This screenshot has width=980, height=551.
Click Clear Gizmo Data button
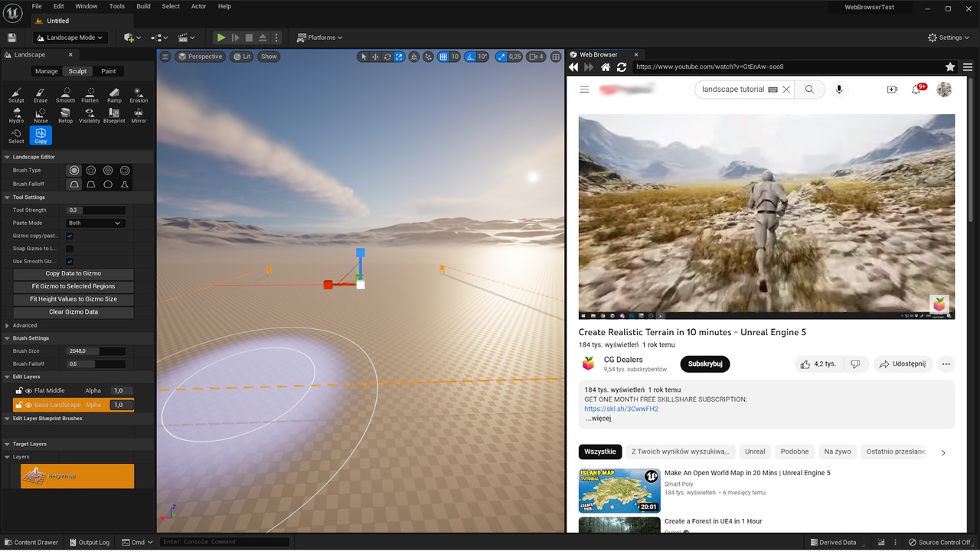click(73, 312)
